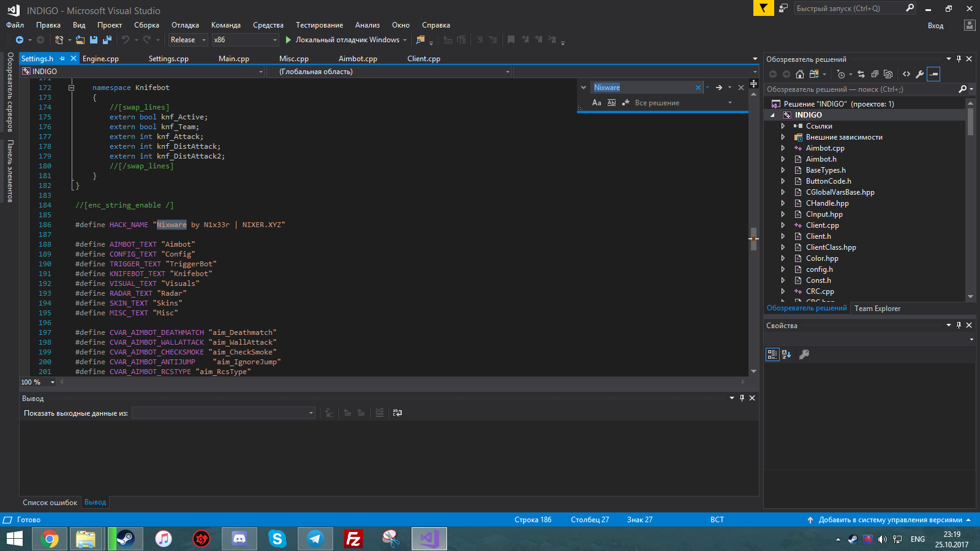
Task: Start the Local Windows Debugger green arrow
Action: point(288,40)
